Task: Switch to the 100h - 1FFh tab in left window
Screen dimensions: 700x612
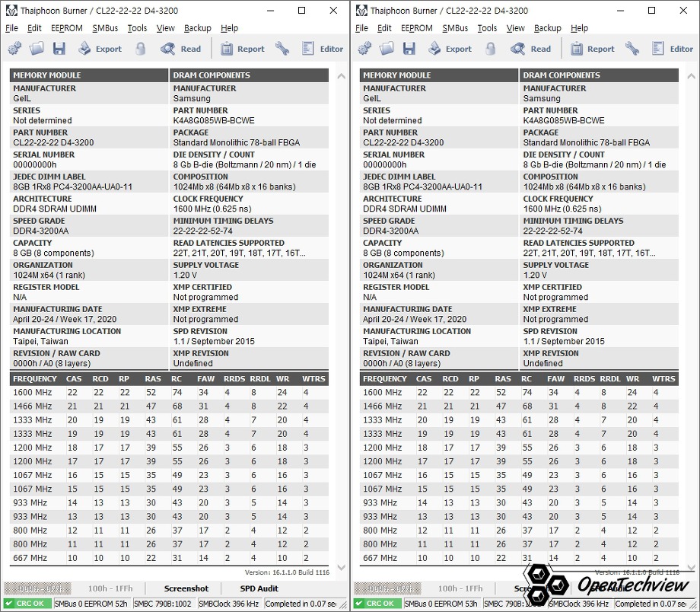Action: [110, 588]
